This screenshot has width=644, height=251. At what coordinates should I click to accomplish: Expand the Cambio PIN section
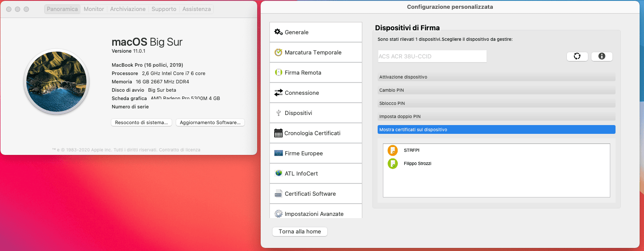pos(496,90)
